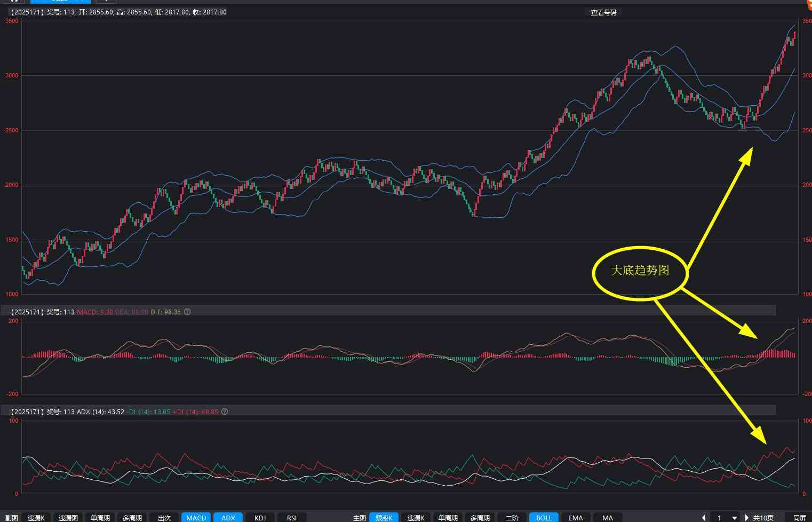Click the MACD help question mark icon
This screenshot has height=522, width=812.
click(x=187, y=312)
